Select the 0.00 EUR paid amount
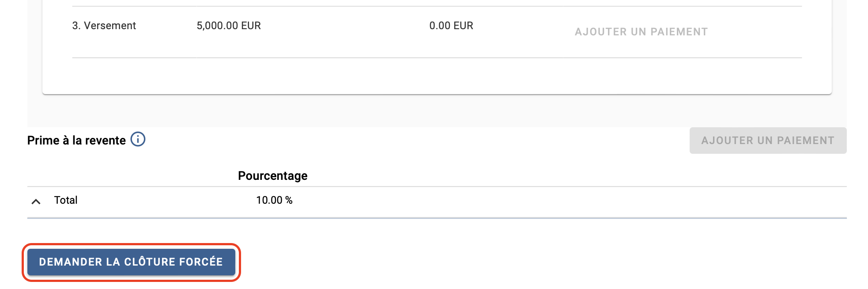Viewport: 868px width, 289px height. [x=451, y=26]
